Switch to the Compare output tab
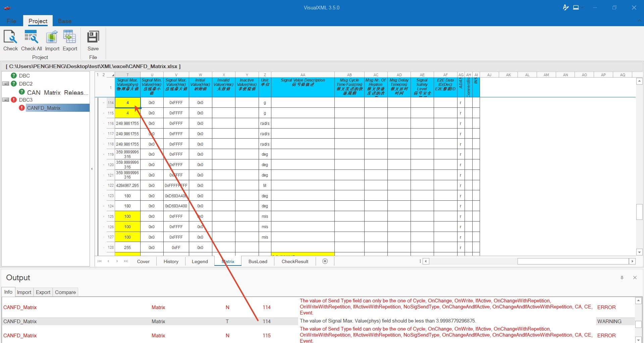Screen dimensions: 644x343 pyautogui.click(x=65, y=292)
